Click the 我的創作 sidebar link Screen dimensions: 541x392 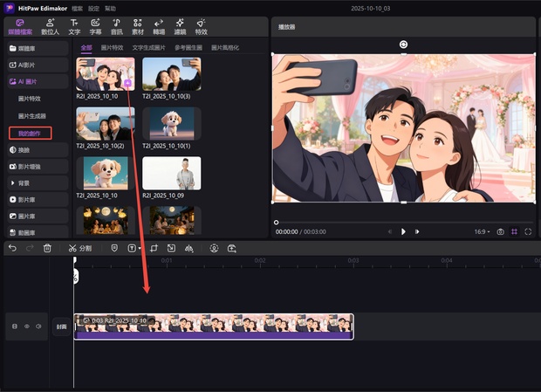(30, 133)
